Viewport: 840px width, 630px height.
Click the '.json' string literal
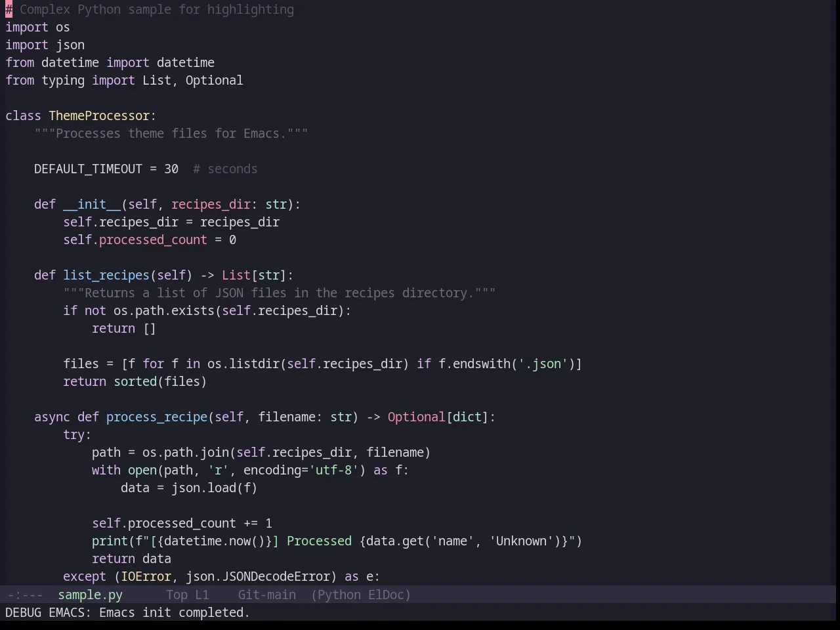point(543,364)
